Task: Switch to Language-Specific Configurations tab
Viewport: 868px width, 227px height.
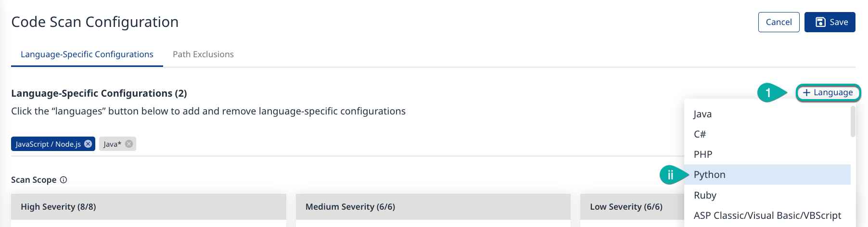Action: click(87, 54)
